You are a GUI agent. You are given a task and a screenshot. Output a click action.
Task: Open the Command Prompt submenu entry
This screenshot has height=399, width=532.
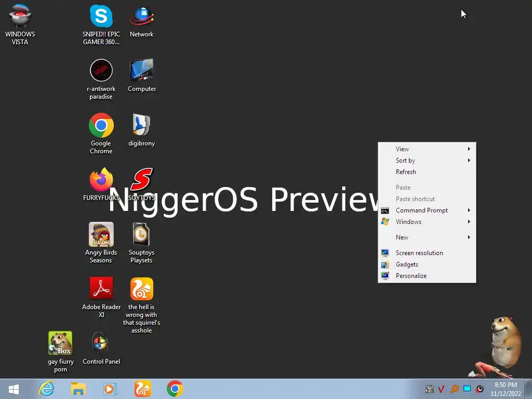coord(427,210)
